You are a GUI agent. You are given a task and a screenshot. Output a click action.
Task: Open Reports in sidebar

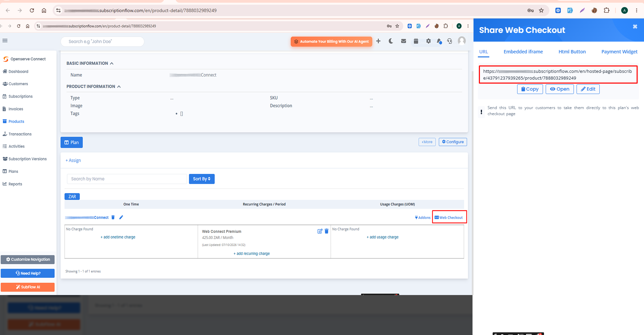pos(12,184)
